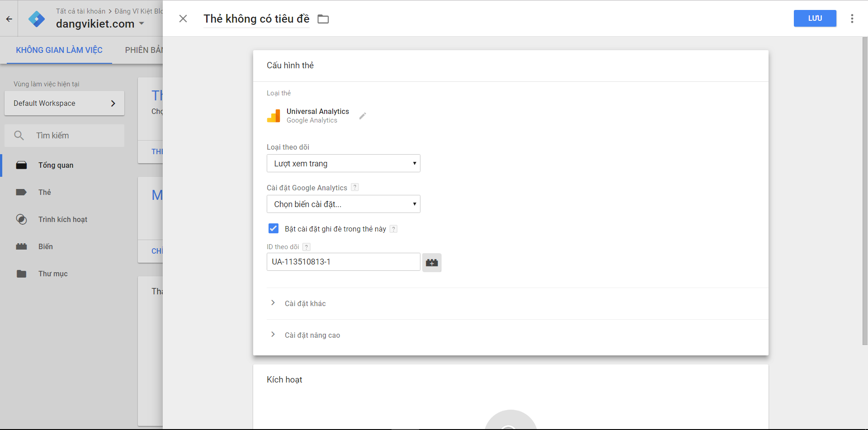Viewport: 868px width, 430px height.
Task: Click the Tìm kiếm search field
Action: (x=64, y=136)
